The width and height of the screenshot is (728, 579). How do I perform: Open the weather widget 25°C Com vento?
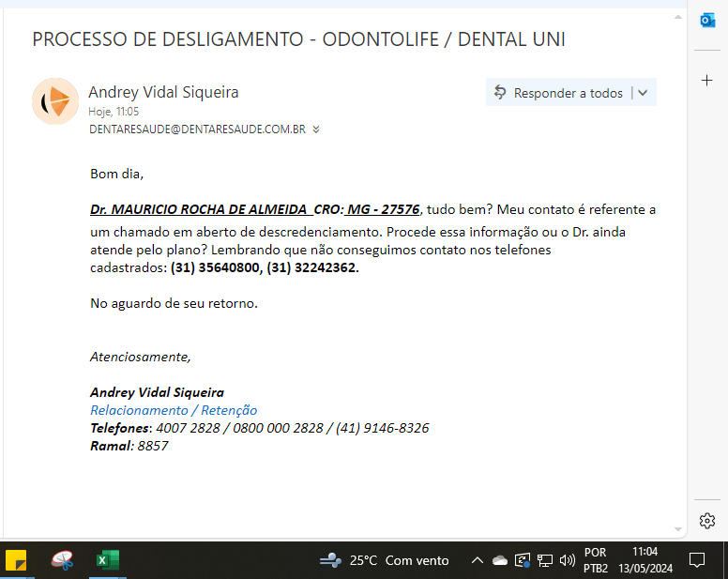click(385, 560)
